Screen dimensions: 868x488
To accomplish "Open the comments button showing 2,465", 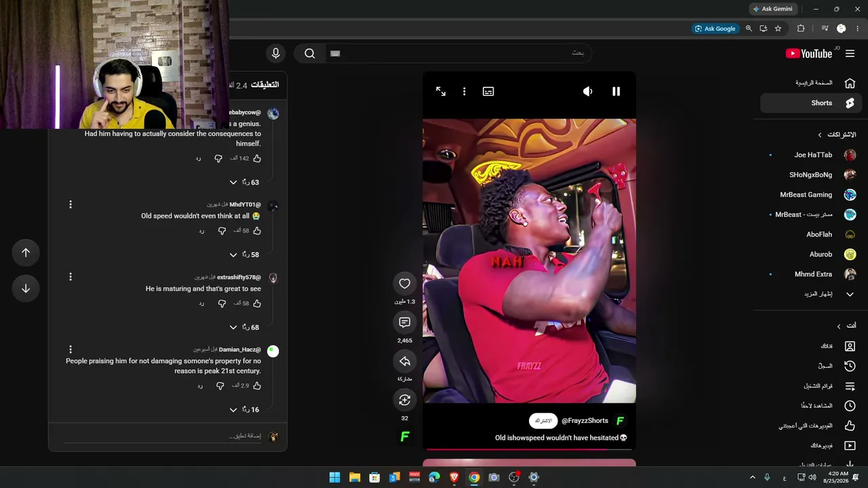I will [405, 323].
